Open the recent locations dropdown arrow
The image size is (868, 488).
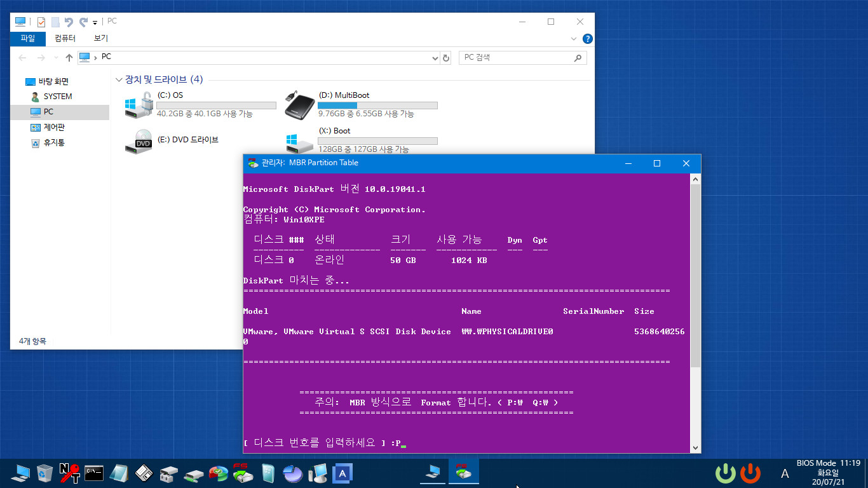(x=55, y=58)
